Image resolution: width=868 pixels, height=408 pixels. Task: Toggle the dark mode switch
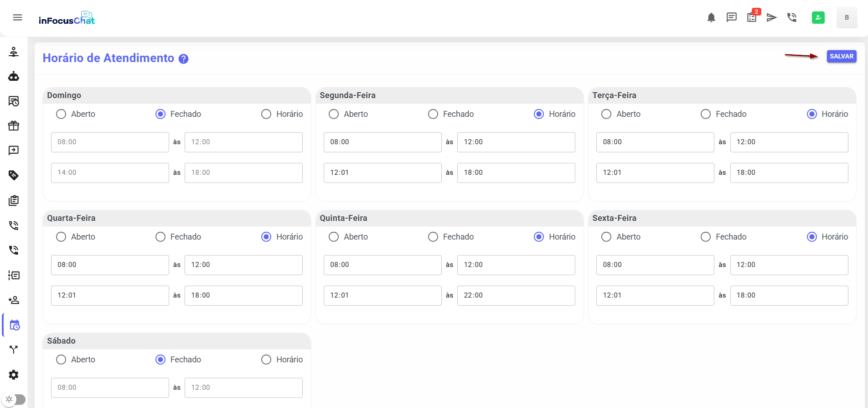tap(14, 399)
